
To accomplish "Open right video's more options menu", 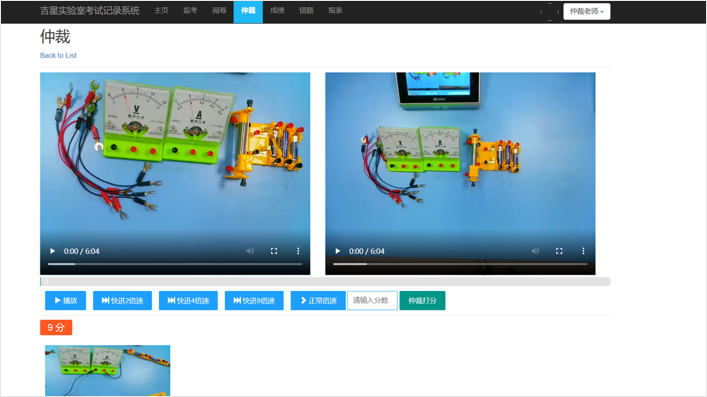I will pyautogui.click(x=583, y=251).
